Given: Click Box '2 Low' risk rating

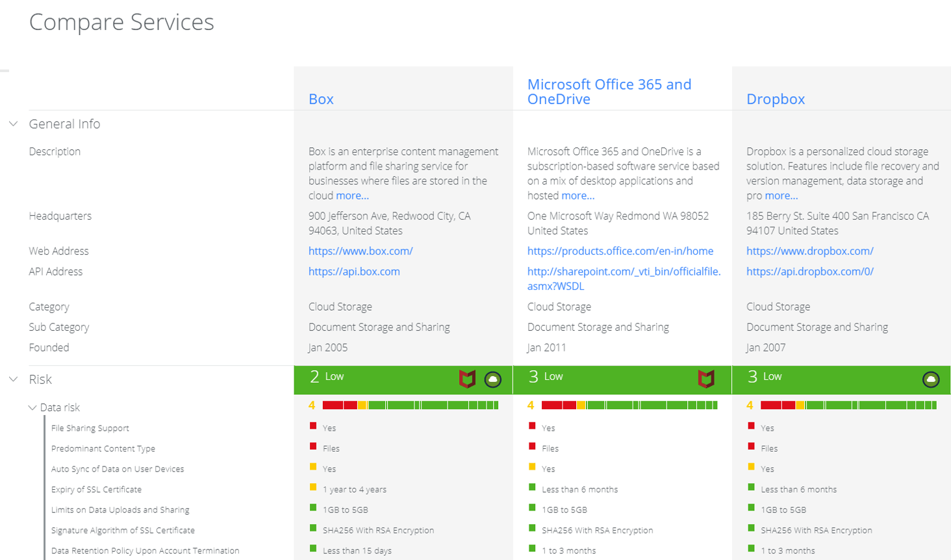Looking at the screenshot, I should (327, 377).
